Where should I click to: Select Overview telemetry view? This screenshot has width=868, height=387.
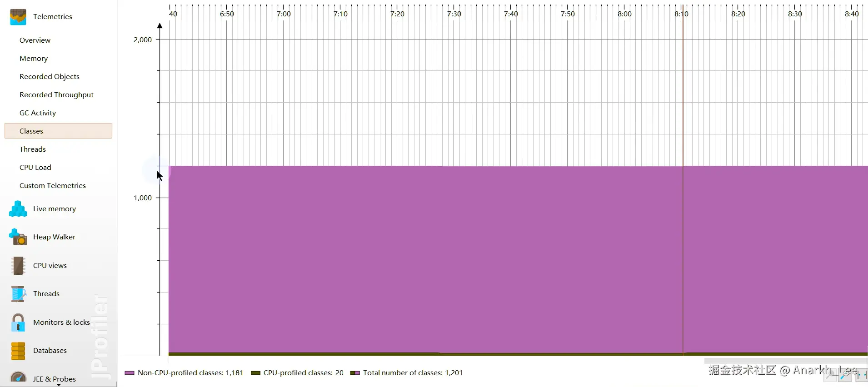point(35,40)
